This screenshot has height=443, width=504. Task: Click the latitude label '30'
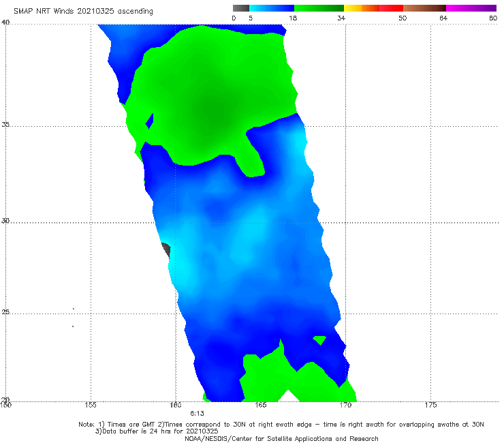5,221
